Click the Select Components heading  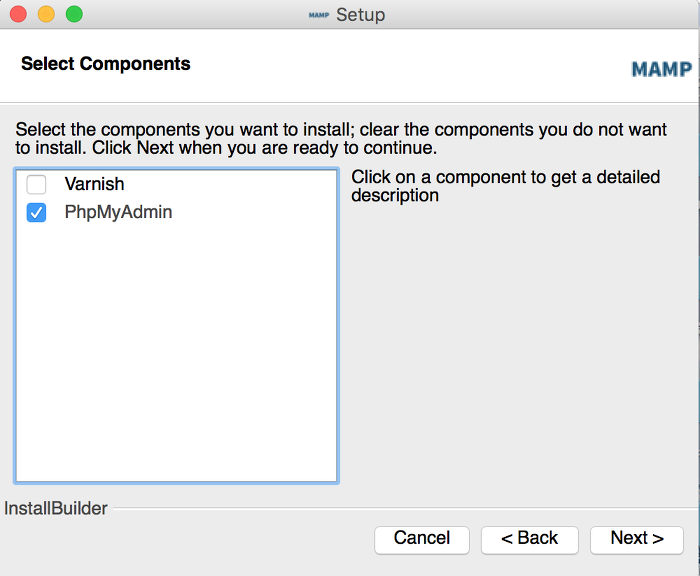pos(106,64)
